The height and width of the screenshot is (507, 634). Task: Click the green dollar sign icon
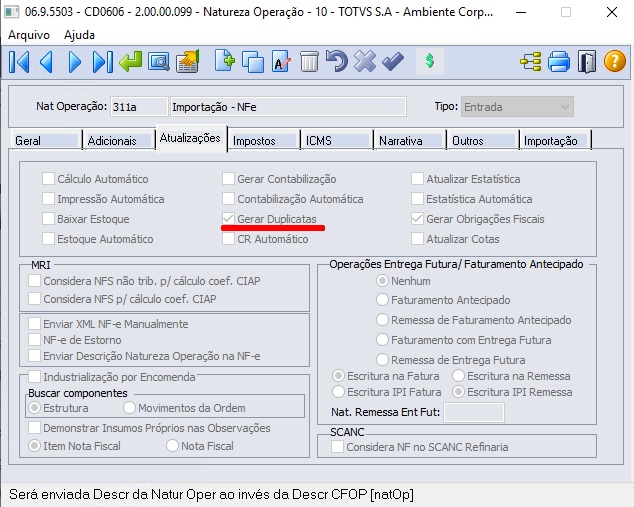pyautogui.click(x=430, y=61)
